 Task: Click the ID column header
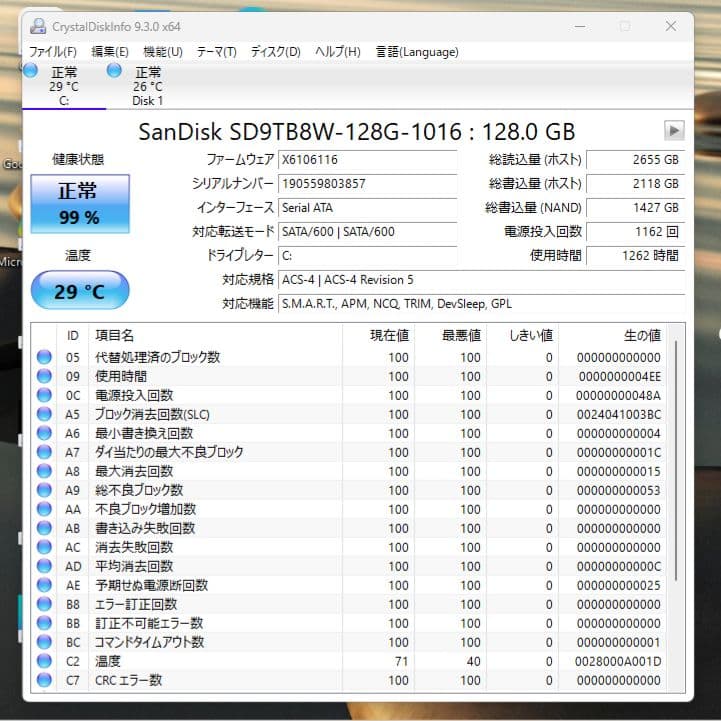[x=72, y=336]
